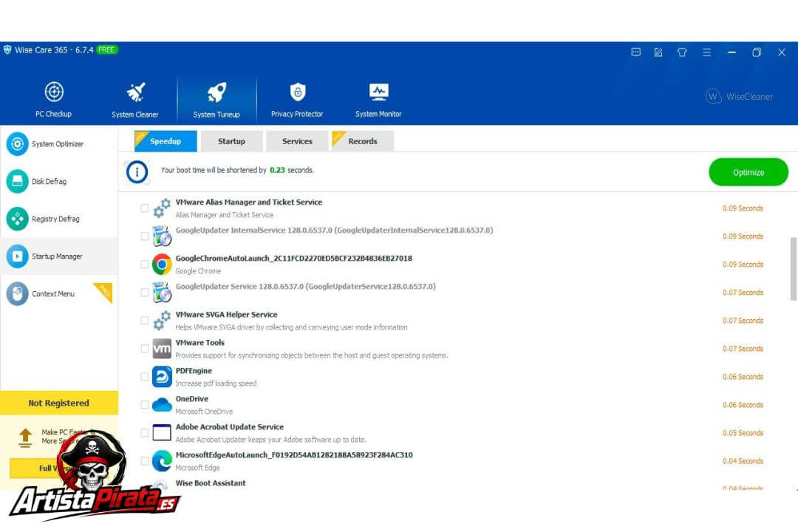Check VMware Alias Manager and Ticket Service
This screenshot has height=532, width=798.
(145, 208)
